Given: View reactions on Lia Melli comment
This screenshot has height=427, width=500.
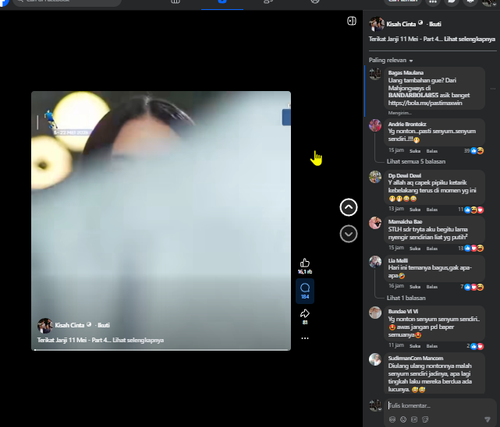Looking at the screenshot, I should 472,287.
